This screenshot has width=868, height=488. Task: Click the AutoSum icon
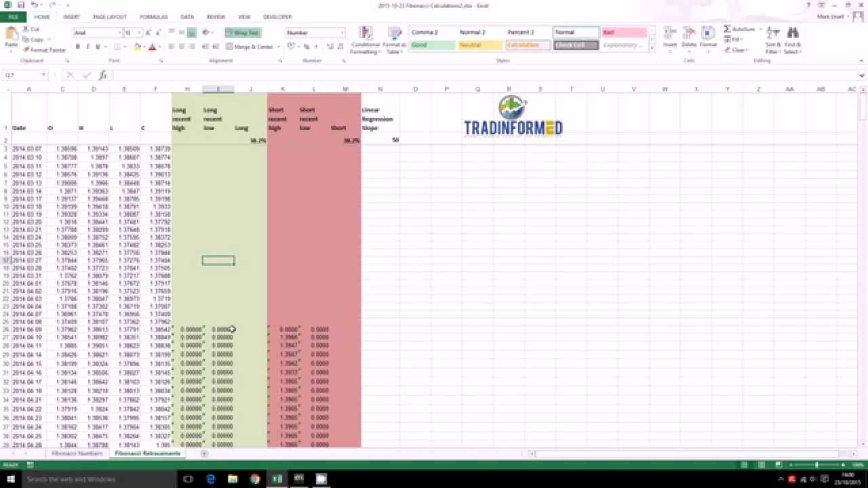[728, 30]
